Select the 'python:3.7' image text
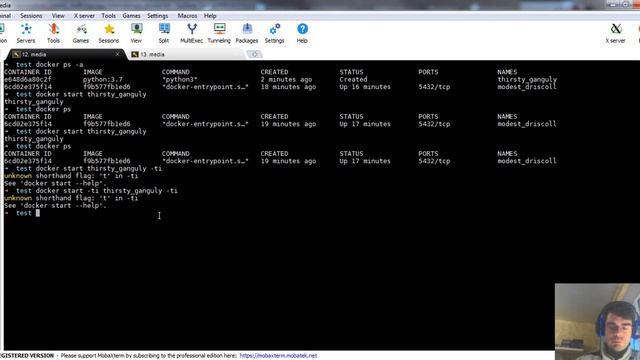 pyautogui.click(x=102, y=80)
